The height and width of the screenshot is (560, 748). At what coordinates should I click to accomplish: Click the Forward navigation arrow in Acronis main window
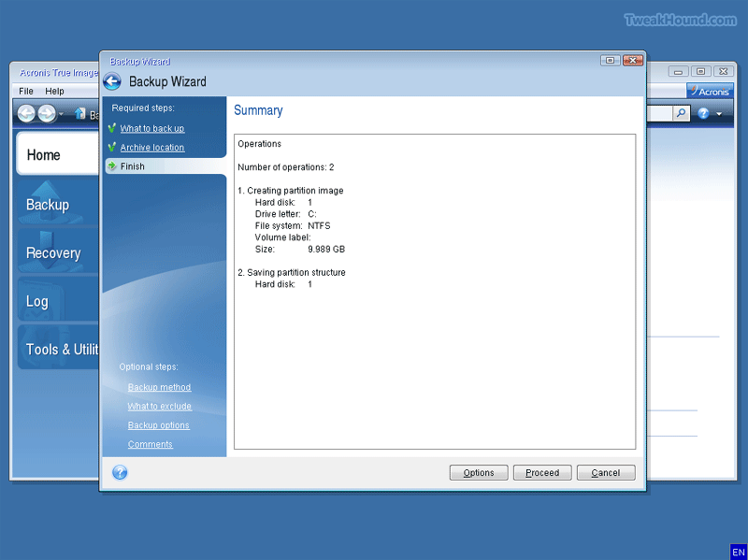[x=47, y=113]
